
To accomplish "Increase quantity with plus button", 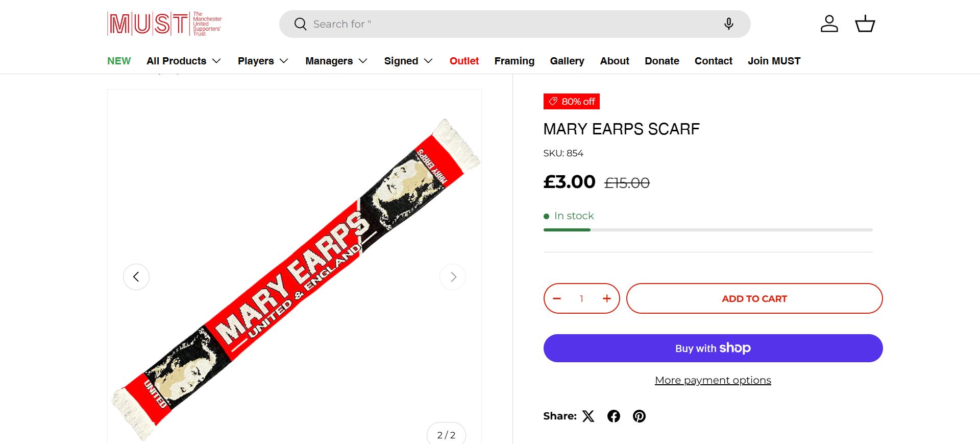I will click(606, 299).
